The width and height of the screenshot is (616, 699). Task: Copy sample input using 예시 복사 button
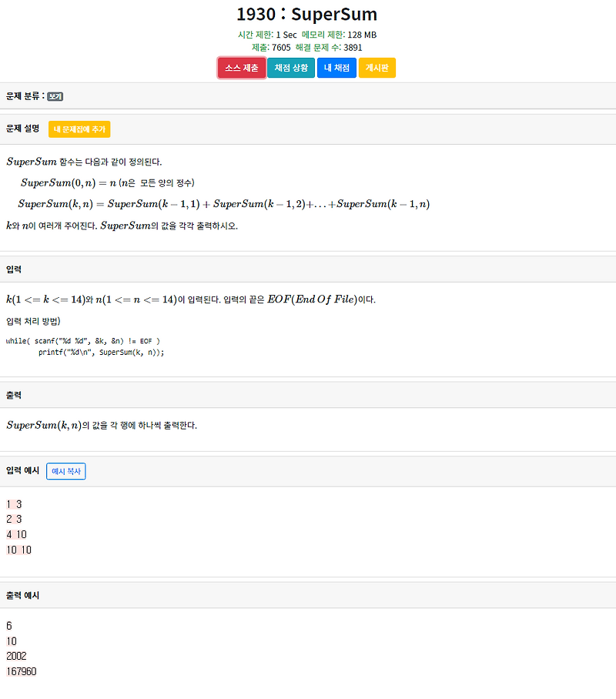(x=65, y=470)
